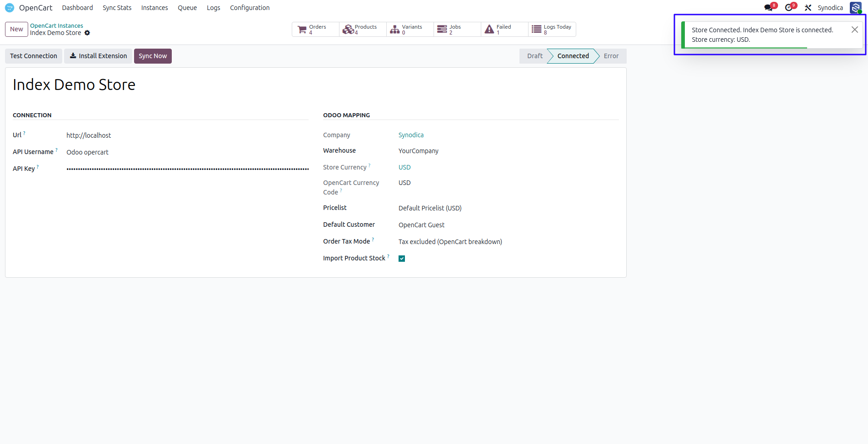Untick the Import Product Stock checkbox
The width and height of the screenshot is (868, 444).
[402, 259]
